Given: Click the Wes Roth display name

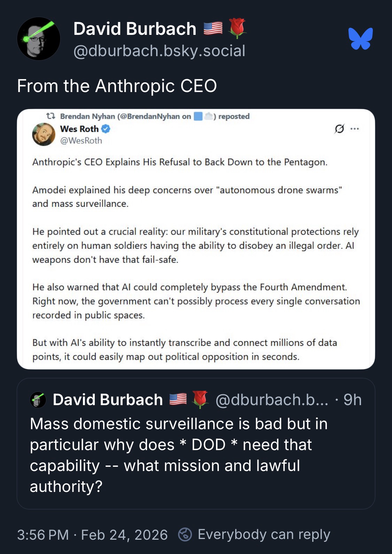Looking at the screenshot, I should pos(79,129).
